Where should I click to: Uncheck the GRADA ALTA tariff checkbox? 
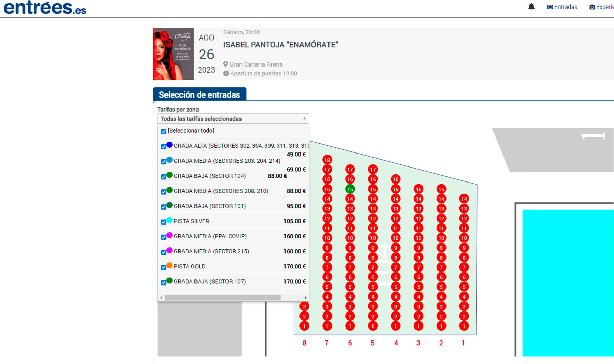coord(164,146)
